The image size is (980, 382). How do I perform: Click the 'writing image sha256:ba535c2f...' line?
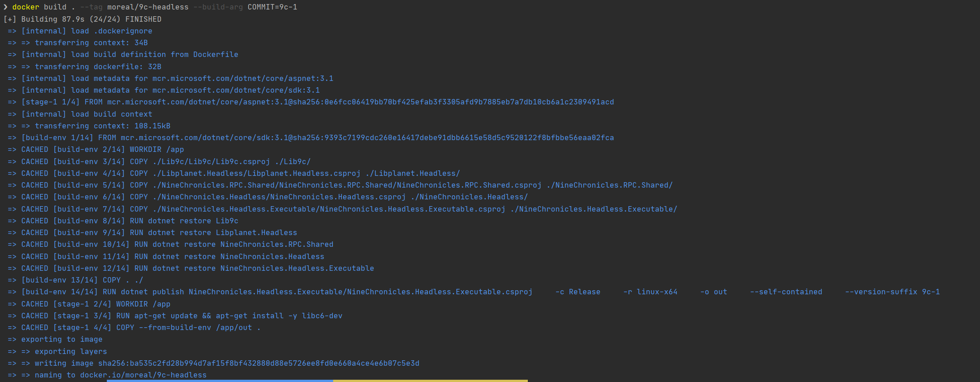click(214, 363)
